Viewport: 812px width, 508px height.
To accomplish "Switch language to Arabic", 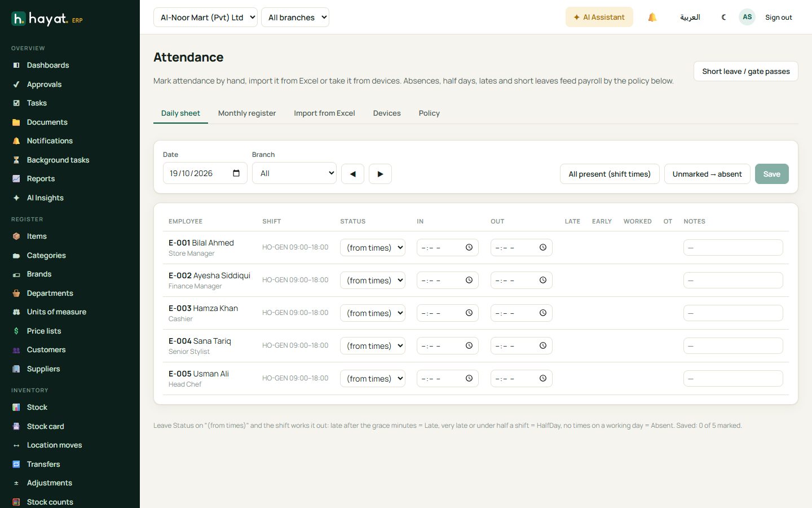I will coord(690,17).
